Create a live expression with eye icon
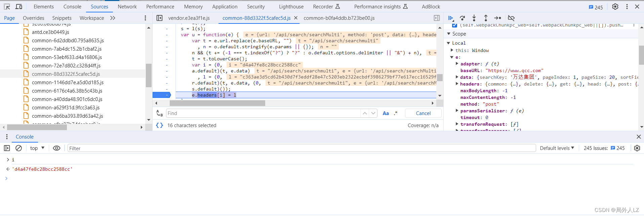Screen dimensions: 644x216 [x=56, y=148]
